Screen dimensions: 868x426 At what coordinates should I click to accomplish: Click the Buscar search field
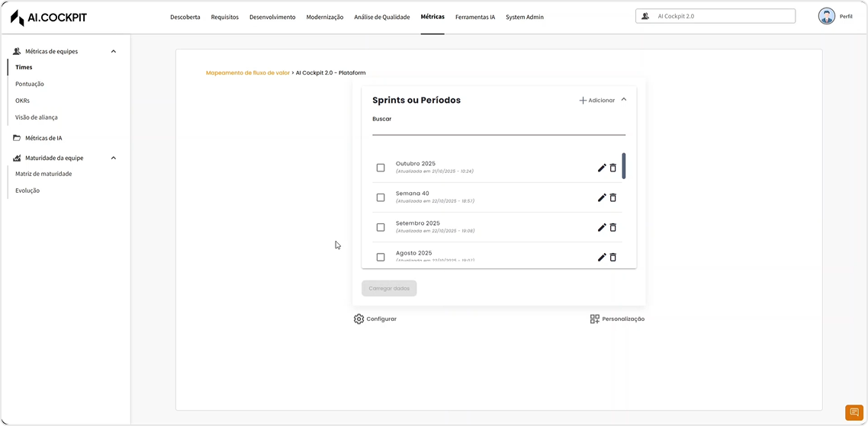498,128
